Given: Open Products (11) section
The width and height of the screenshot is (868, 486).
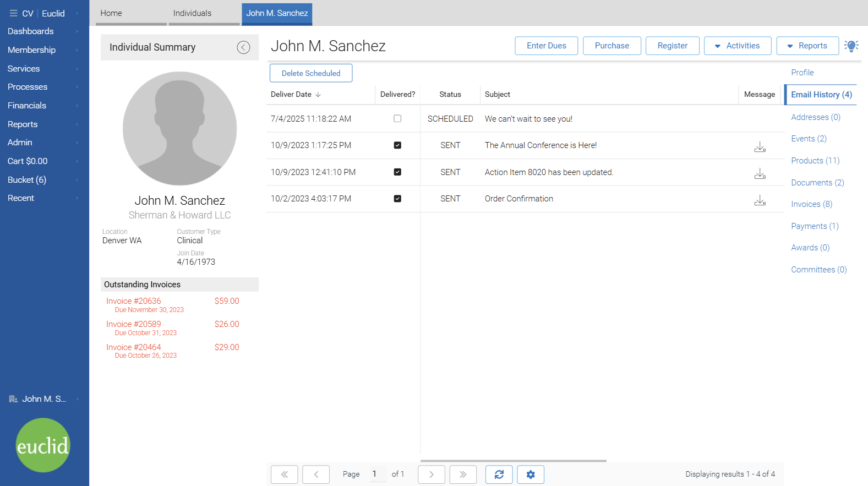Looking at the screenshot, I should [815, 161].
